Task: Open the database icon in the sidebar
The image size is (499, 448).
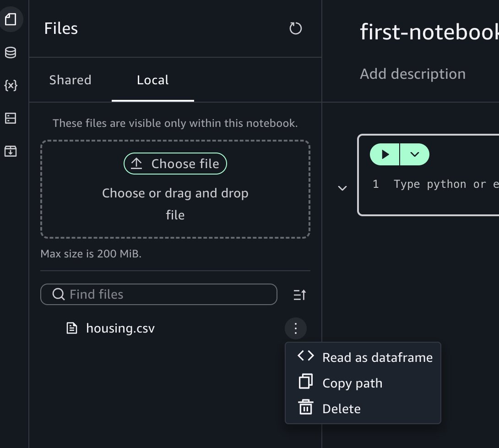Action: (x=11, y=53)
